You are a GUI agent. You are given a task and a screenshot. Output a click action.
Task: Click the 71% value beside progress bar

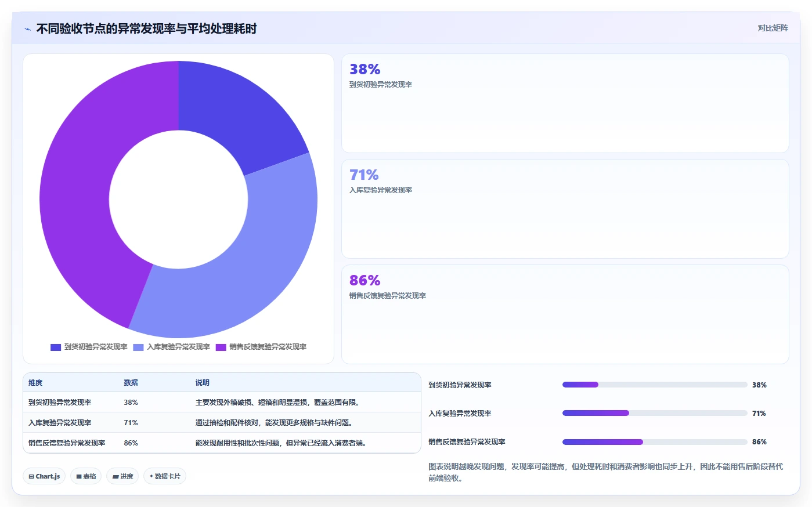[759, 414]
